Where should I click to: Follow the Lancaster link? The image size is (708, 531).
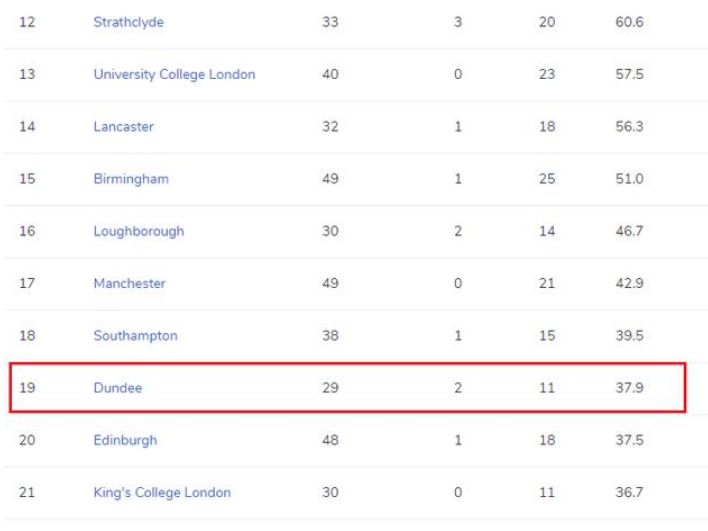(124, 126)
